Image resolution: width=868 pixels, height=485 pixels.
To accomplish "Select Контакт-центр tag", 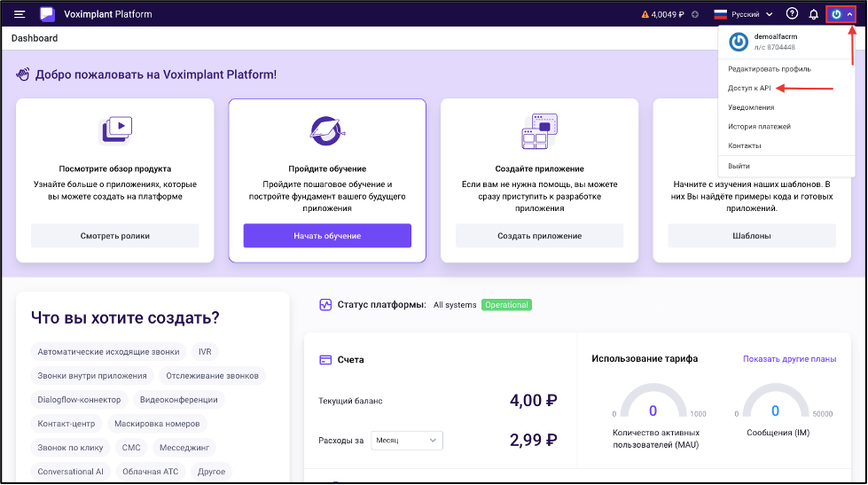I will [66, 424].
